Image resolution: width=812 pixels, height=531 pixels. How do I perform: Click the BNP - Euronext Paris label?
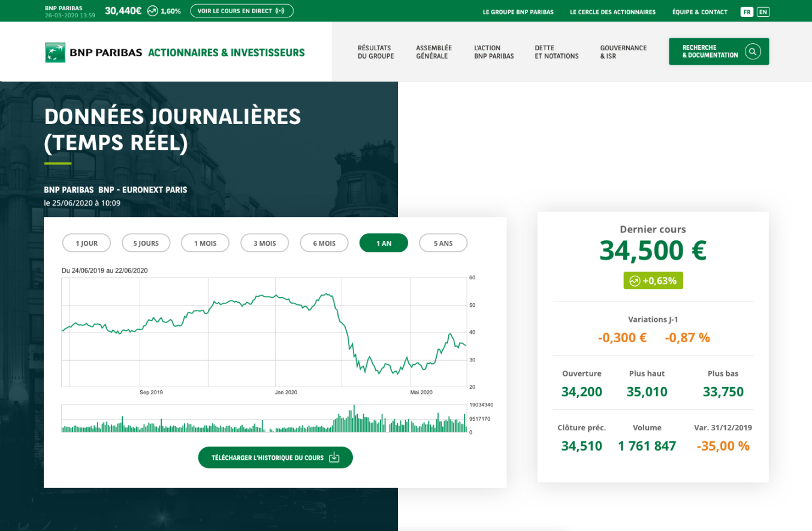143,190
